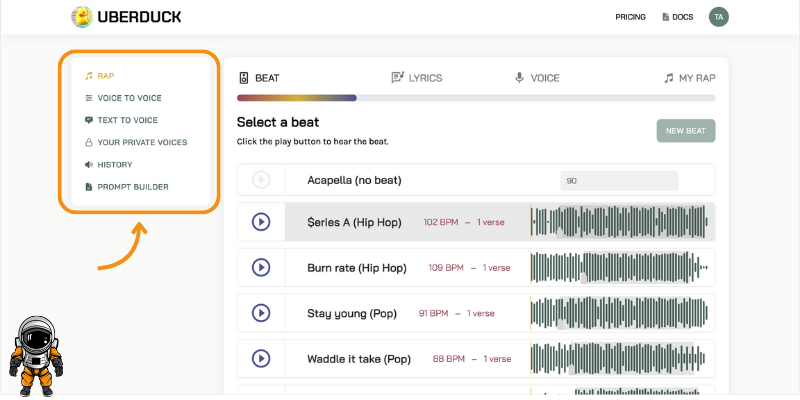
Task: Click the speaker icon beside History
Action: [89, 165]
